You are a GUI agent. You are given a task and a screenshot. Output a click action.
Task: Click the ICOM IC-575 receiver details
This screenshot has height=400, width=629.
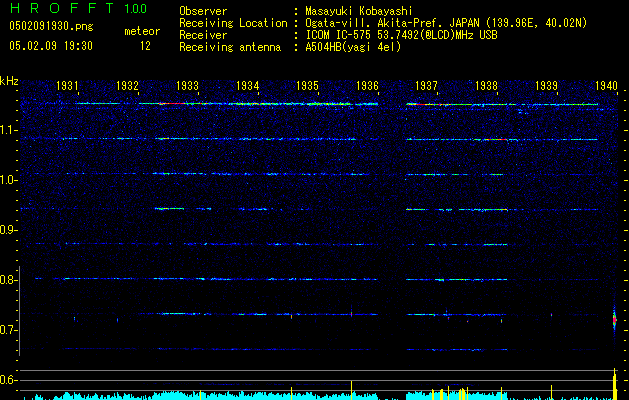click(x=401, y=35)
